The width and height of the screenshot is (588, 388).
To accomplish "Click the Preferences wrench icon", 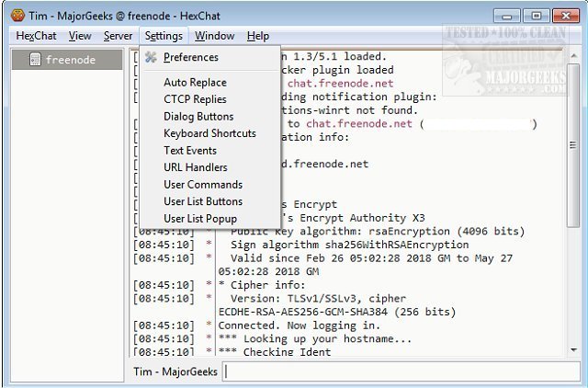I will click(152, 58).
